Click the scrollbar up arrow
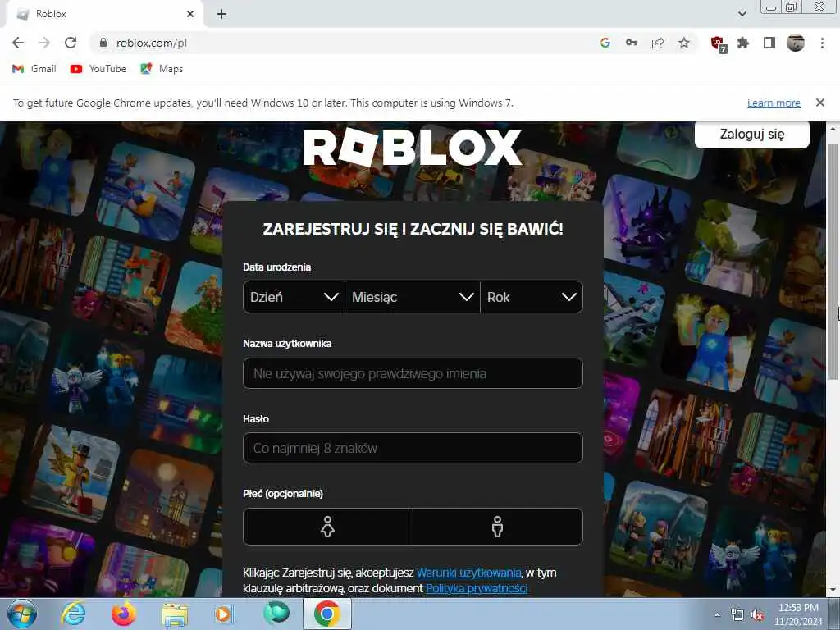 [x=833, y=129]
